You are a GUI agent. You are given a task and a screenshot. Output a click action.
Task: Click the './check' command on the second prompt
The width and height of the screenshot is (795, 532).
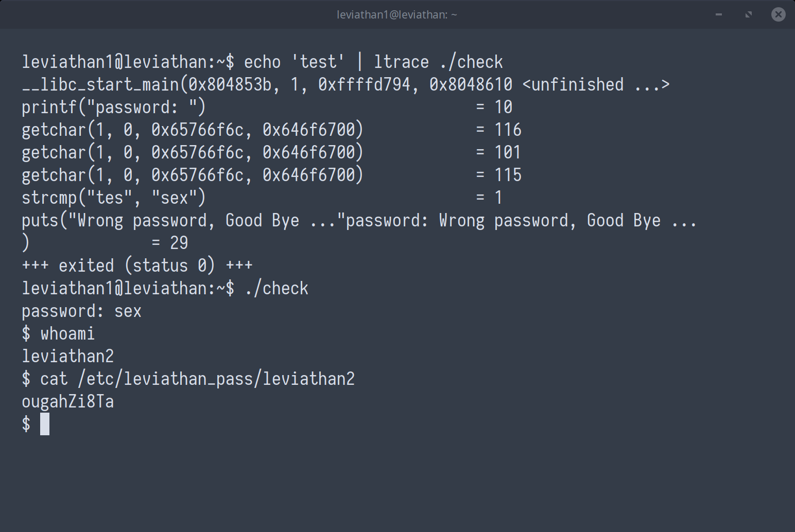point(276,289)
